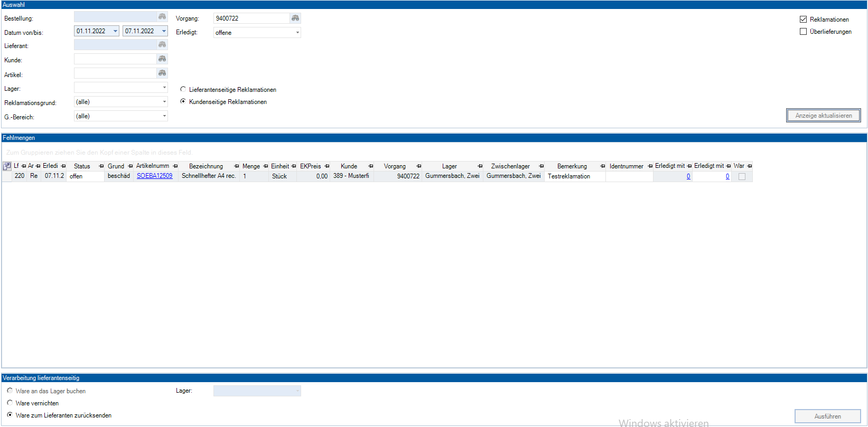Click into the Vorgang input field
The image size is (868, 427).
(251, 18)
